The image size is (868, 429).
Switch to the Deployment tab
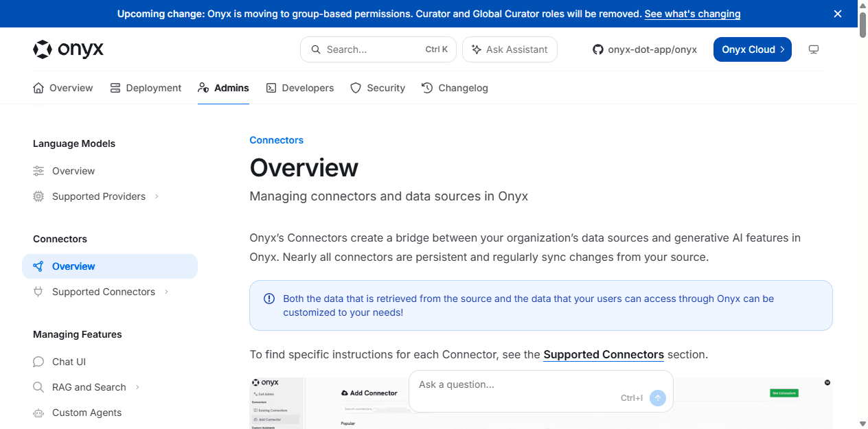click(146, 88)
